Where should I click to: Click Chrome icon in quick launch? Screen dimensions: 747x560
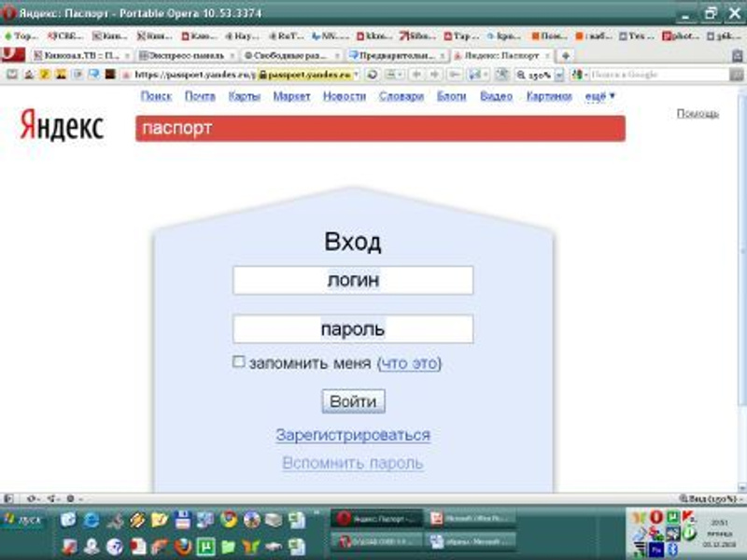click(229, 520)
